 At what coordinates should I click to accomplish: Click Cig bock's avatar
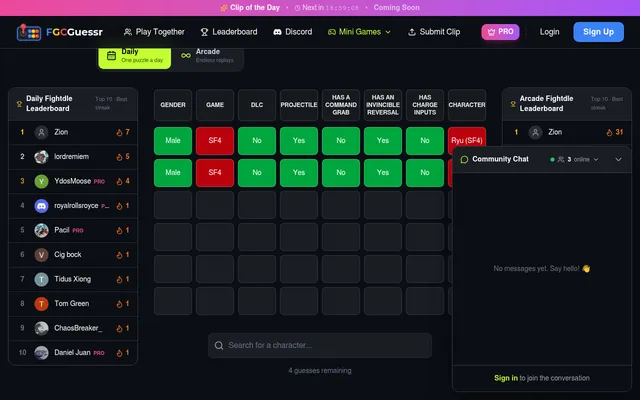coord(41,255)
